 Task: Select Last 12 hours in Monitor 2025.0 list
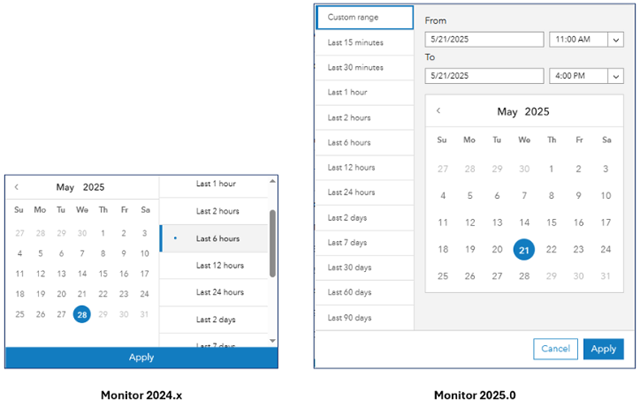(365, 167)
